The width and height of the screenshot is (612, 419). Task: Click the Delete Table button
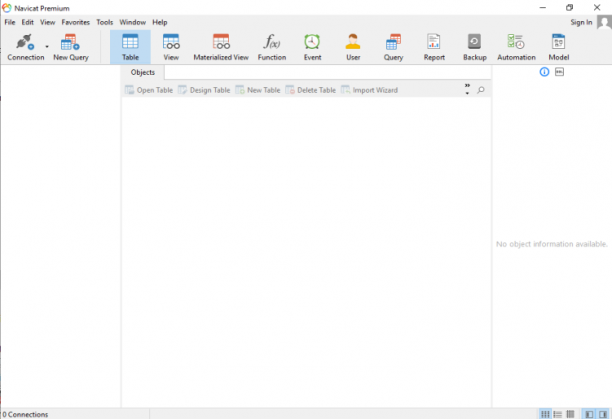(310, 90)
